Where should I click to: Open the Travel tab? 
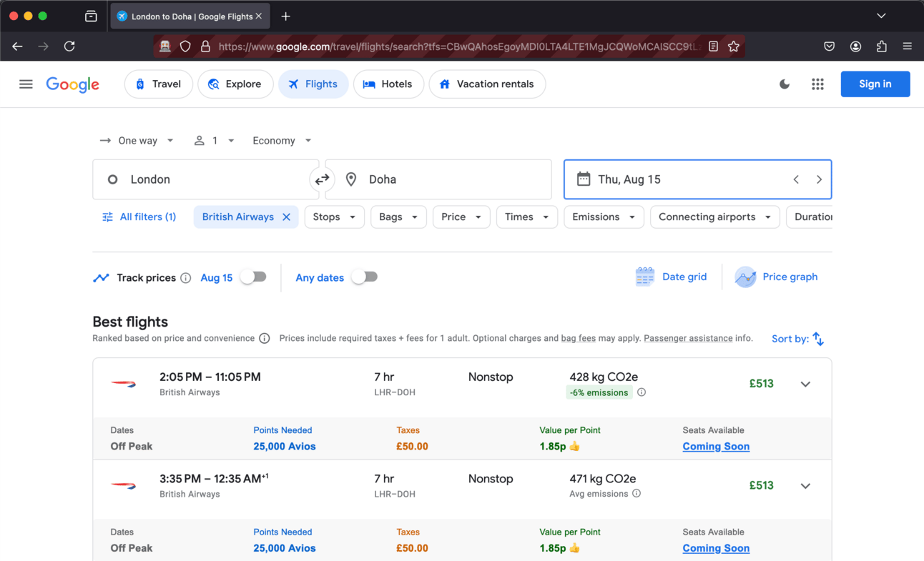[x=159, y=84]
